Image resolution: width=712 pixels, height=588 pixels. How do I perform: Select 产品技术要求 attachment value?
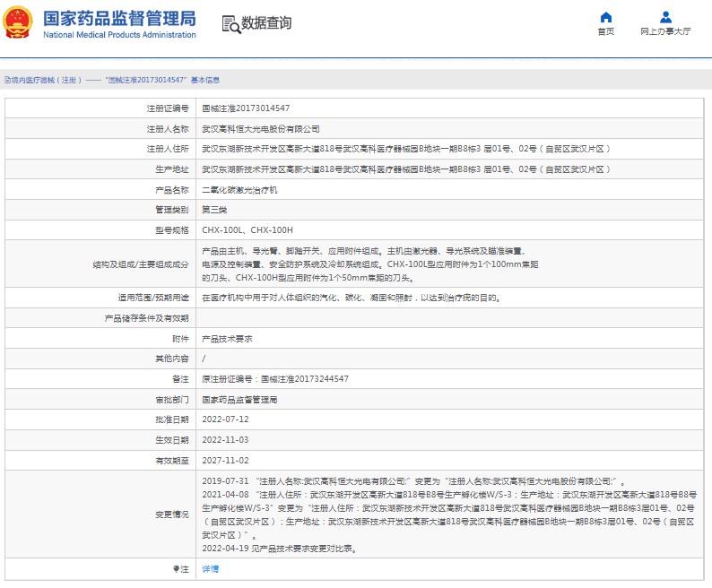tap(227, 339)
